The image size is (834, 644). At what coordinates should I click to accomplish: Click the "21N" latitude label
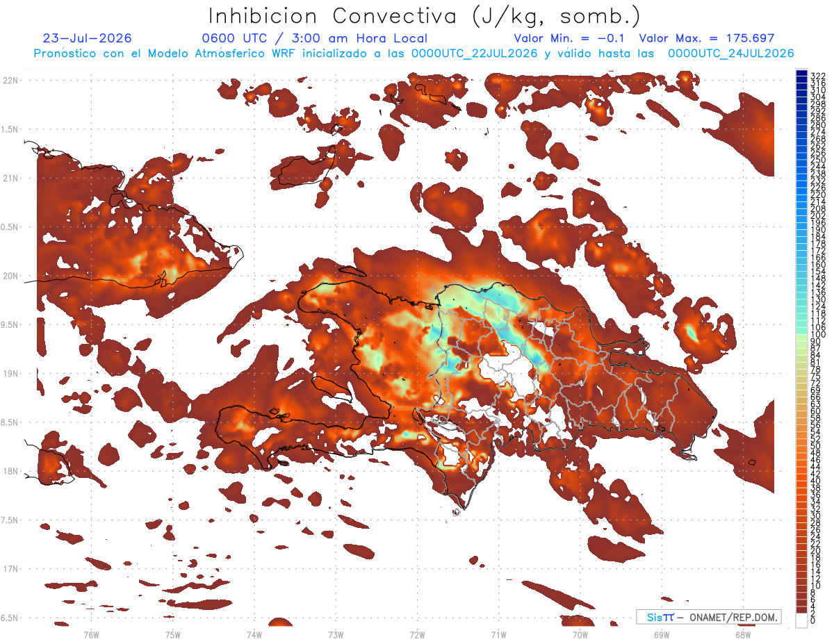[10, 179]
